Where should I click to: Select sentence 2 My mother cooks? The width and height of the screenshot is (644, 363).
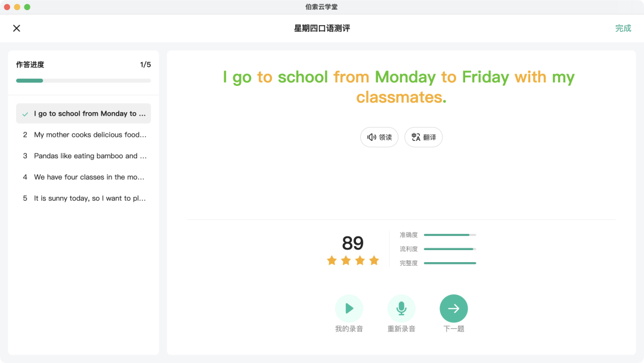(83, 135)
